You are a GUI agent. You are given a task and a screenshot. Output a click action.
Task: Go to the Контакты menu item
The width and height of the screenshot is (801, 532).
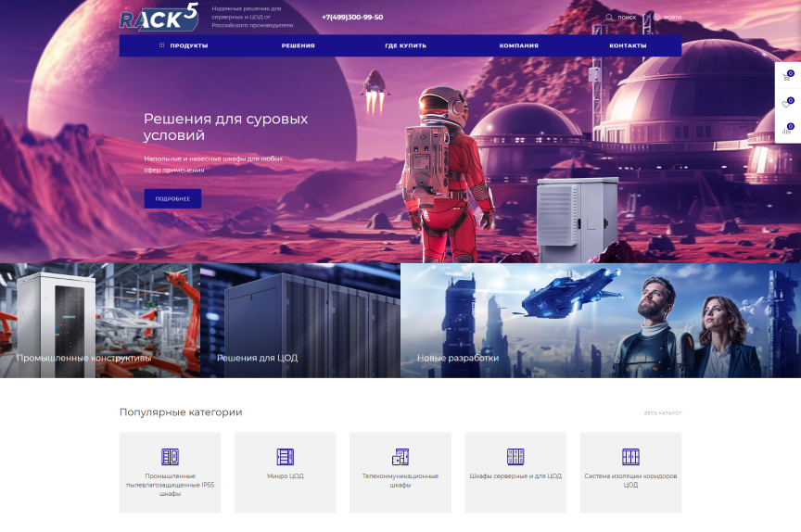[x=628, y=45]
